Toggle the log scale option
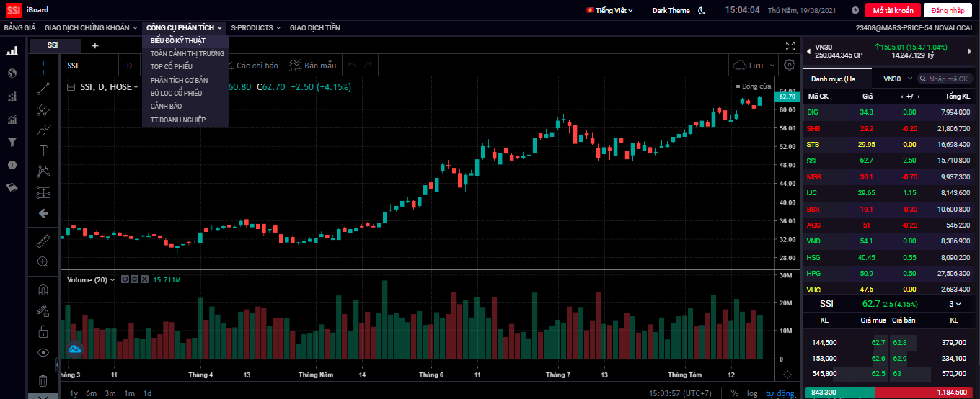The width and height of the screenshot is (980, 399). [x=752, y=393]
